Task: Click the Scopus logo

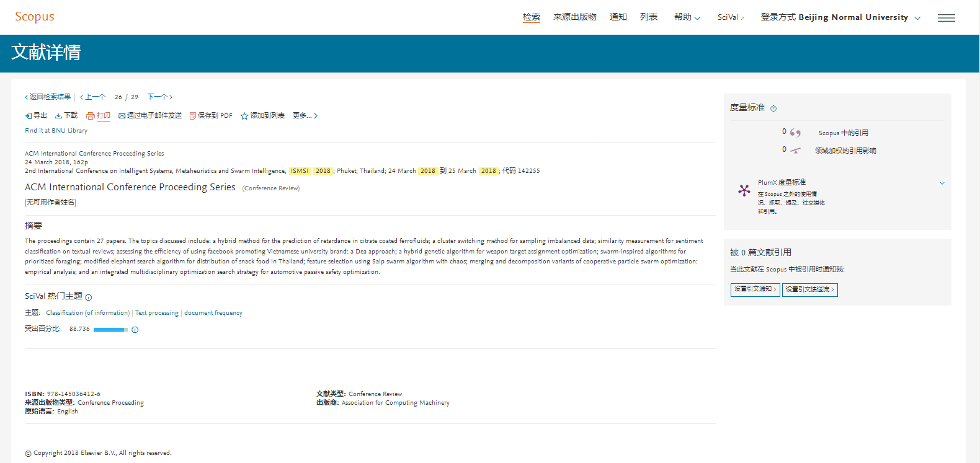Action: (x=35, y=17)
